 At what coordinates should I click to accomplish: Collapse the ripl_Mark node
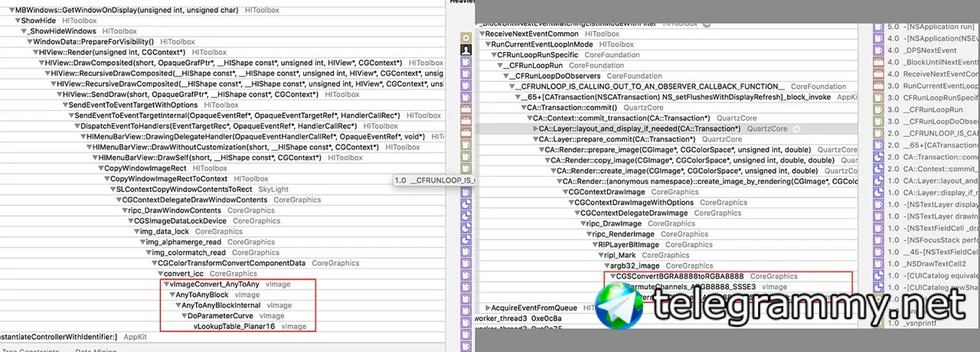600,256
